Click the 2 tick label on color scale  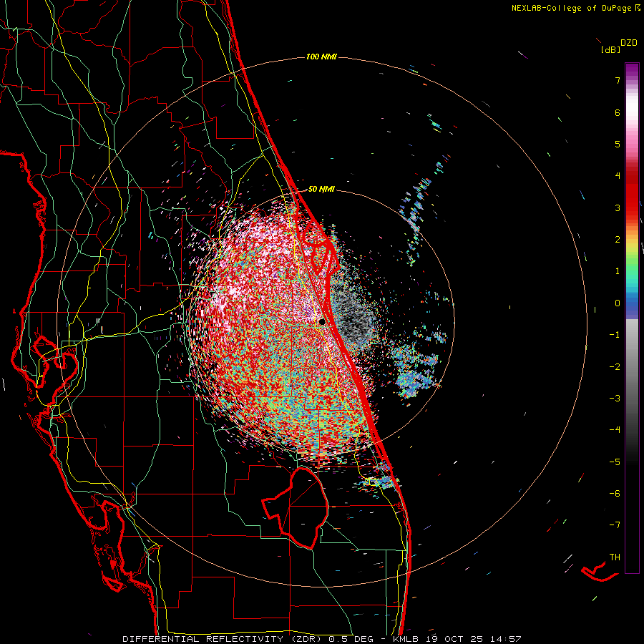tap(618, 240)
